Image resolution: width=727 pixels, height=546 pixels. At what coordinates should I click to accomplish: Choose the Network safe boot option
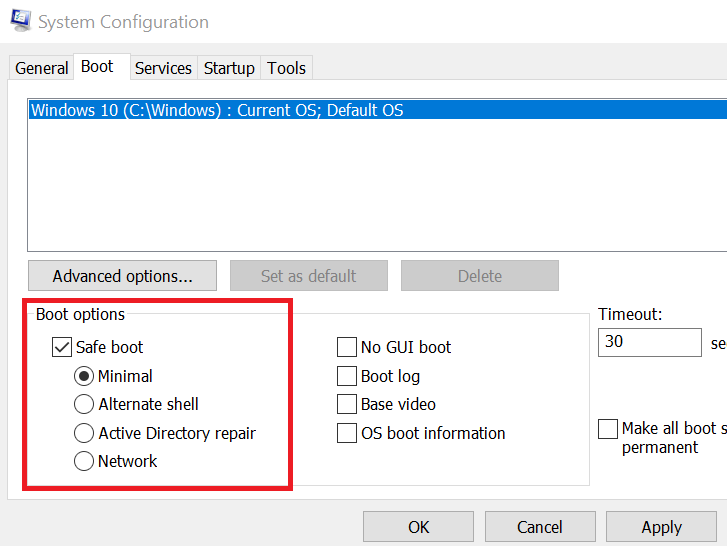[x=83, y=461]
